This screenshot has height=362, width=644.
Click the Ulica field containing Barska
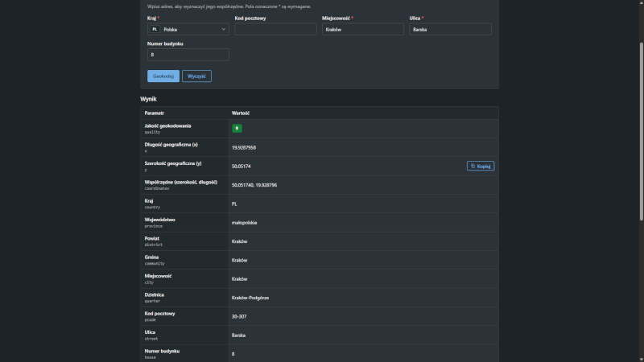pyautogui.click(x=450, y=29)
